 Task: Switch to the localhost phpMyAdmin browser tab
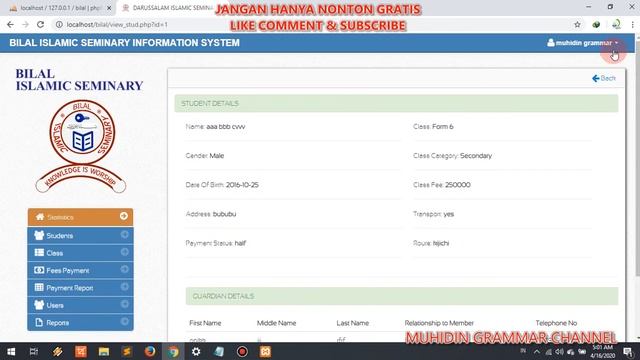60,8
